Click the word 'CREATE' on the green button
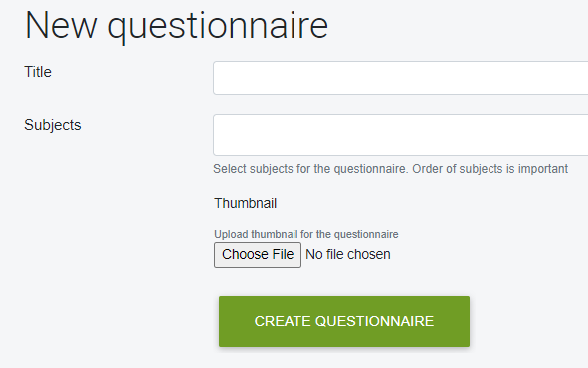The width and height of the screenshot is (588, 368). (283, 321)
